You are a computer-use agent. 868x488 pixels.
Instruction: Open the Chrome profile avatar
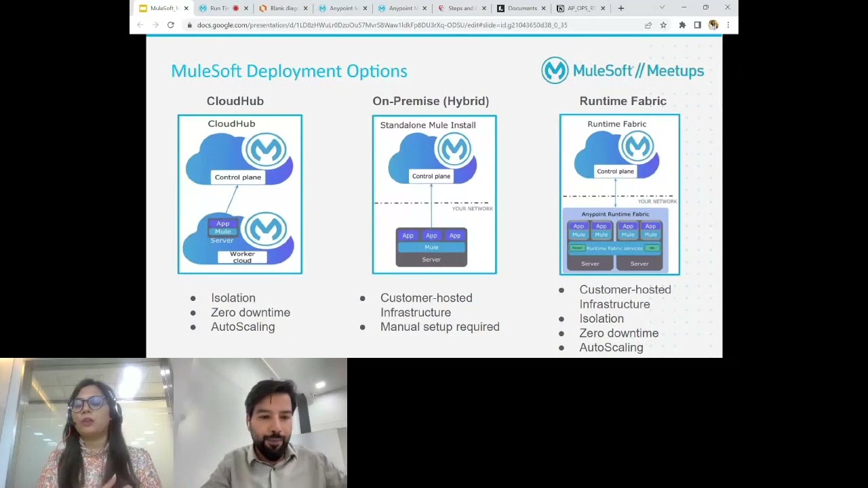pyautogui.click(x=713, y=25)
